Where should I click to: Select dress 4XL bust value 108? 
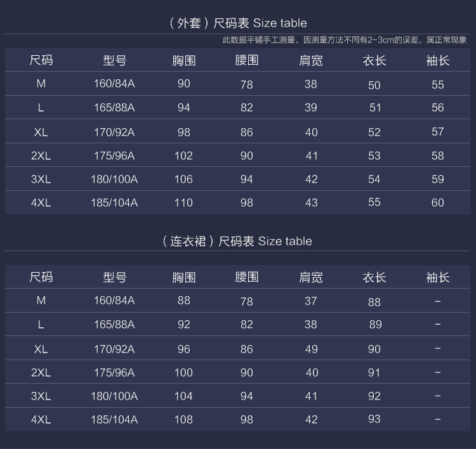coord(183,419)
